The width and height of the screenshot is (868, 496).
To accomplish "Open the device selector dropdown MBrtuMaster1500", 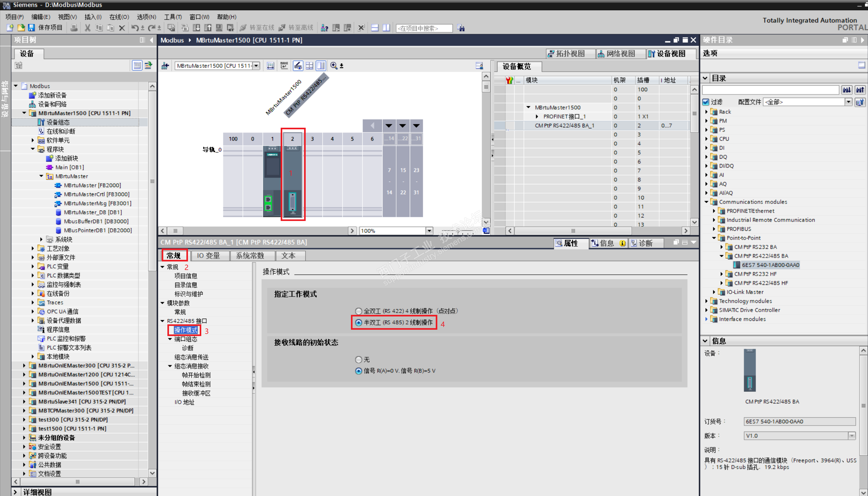I will (x=256, y=66).
